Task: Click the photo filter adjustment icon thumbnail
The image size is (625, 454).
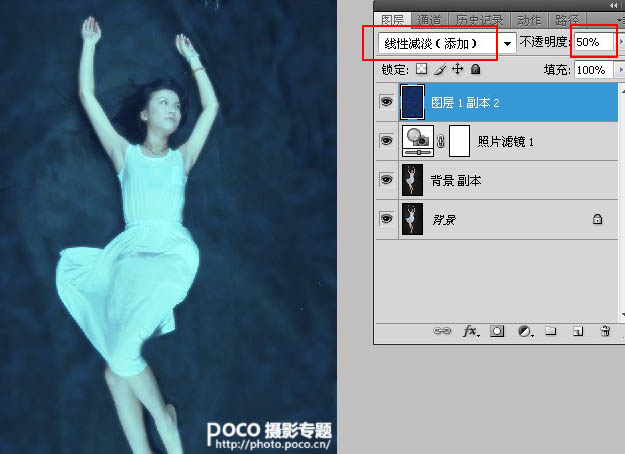Action: click(x=418, y=141)
